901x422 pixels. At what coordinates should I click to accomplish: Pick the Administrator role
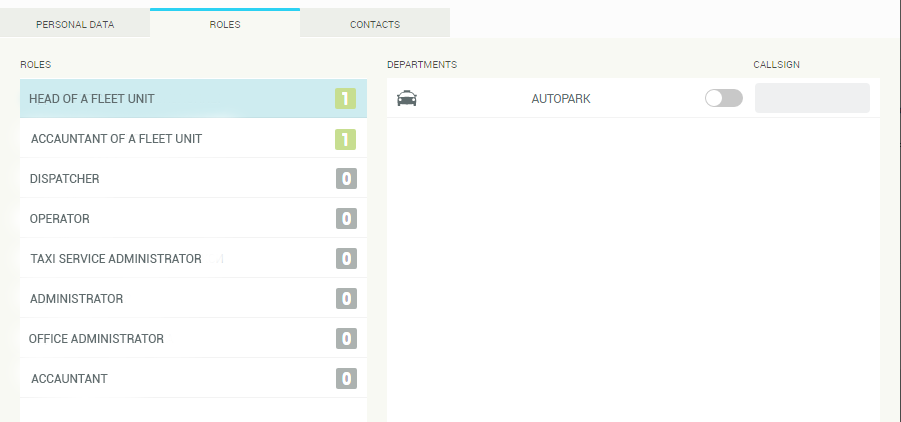[x=77, y=299]
